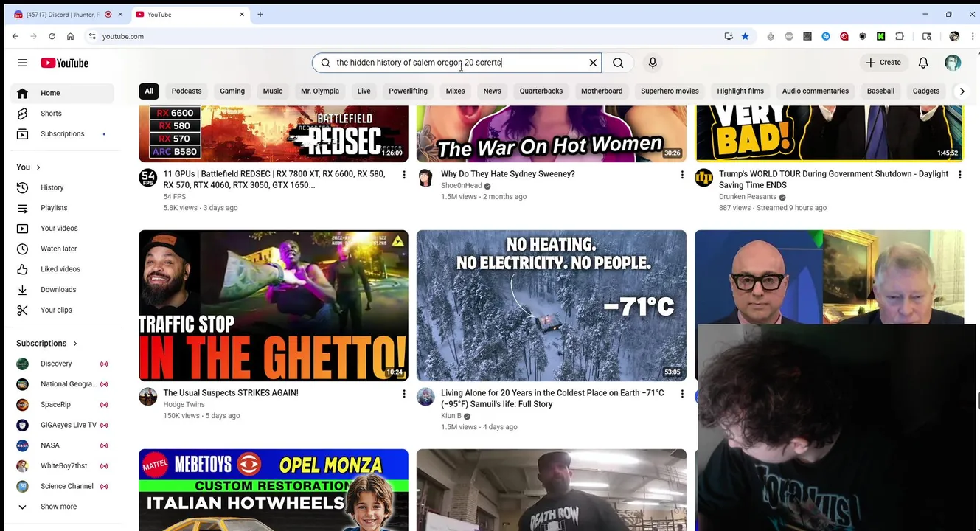Viewport: 980px width, 531px height.
Task: Show next filter chips with arrow
Action: tap(962, 91)
